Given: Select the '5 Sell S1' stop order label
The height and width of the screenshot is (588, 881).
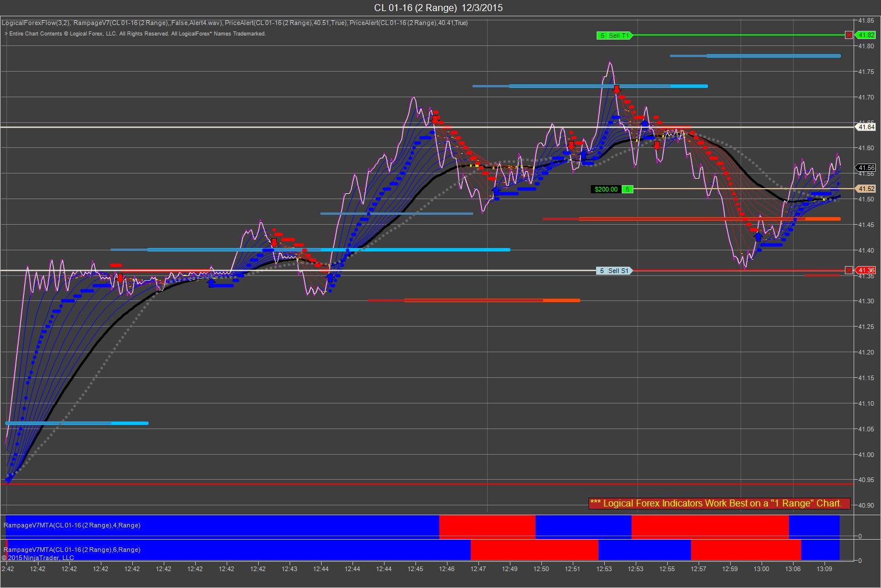Looking at the screenshot, I should tap(614, 271).
